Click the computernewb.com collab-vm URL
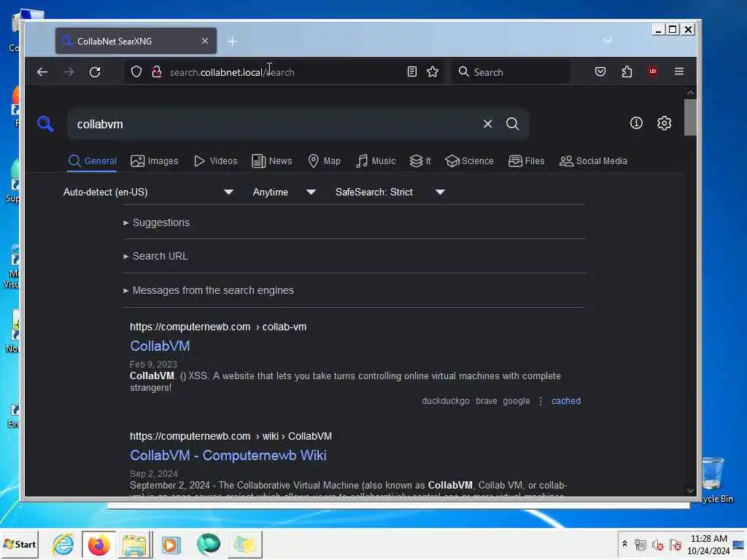Image resolution: width=747 pixels, height=560 pixels. pyautogui.click(x=218, y=327)
